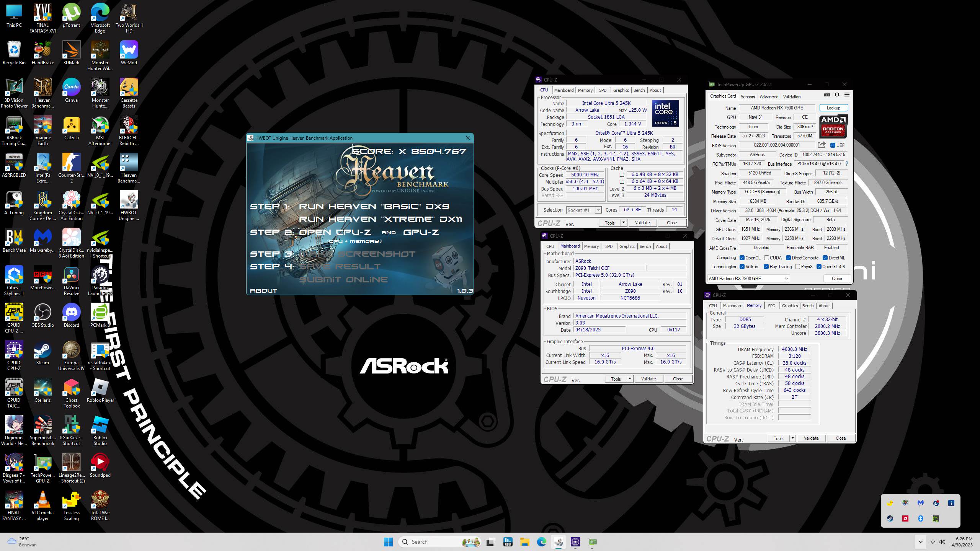
Task: Click the Windows Start button
Action: click(x=388, y=542)
